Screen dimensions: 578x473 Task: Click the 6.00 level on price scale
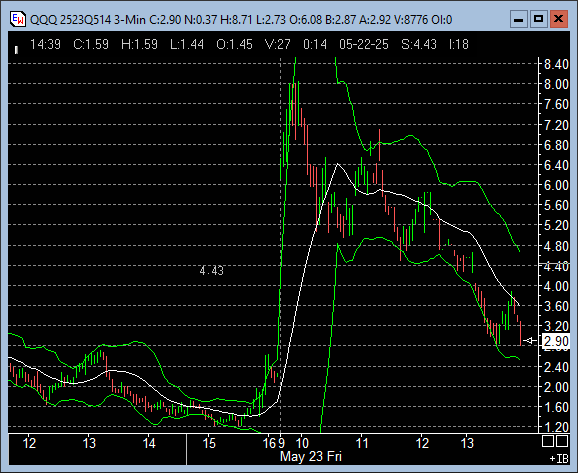556,185
